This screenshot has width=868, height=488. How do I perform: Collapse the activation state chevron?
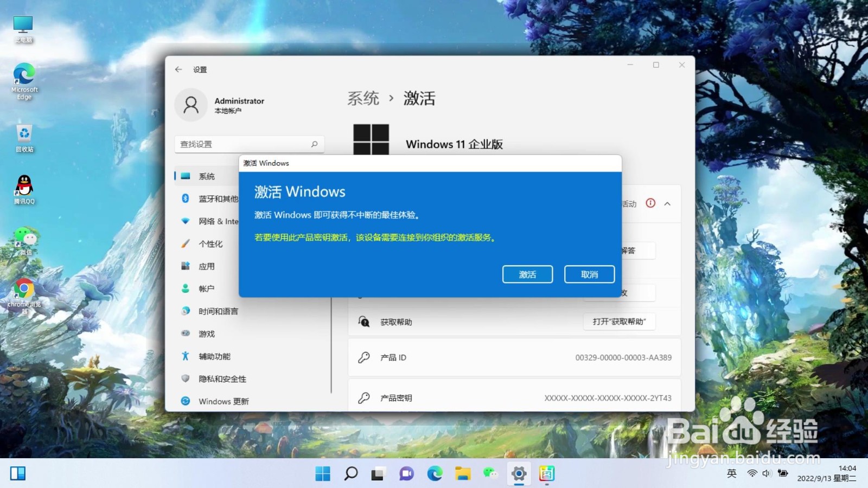(667, 204)
